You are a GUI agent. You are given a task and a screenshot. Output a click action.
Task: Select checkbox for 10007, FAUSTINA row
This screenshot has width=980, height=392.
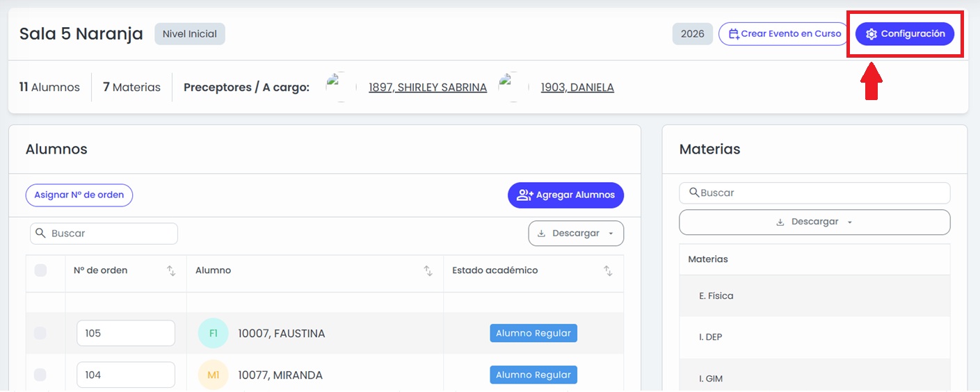point(40,334)
